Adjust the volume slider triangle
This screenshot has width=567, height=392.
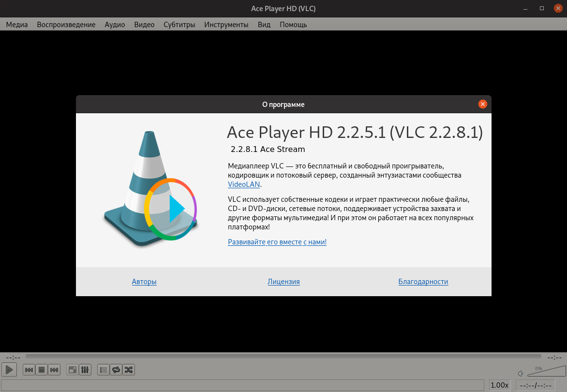(546, 371)
